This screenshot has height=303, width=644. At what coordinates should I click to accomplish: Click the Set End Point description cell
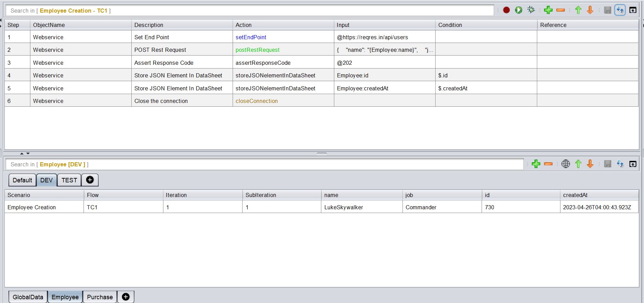coord(182,37)
